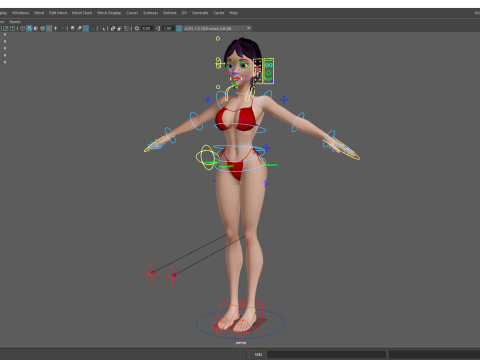Toggle use all lights icon

coord(56,28)
